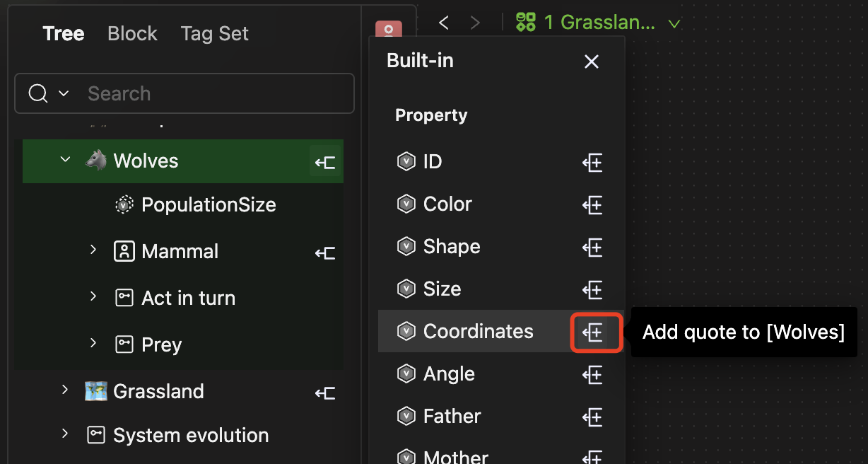
Task: Add quote for Shape property
Action: click(x=592, y=247)
